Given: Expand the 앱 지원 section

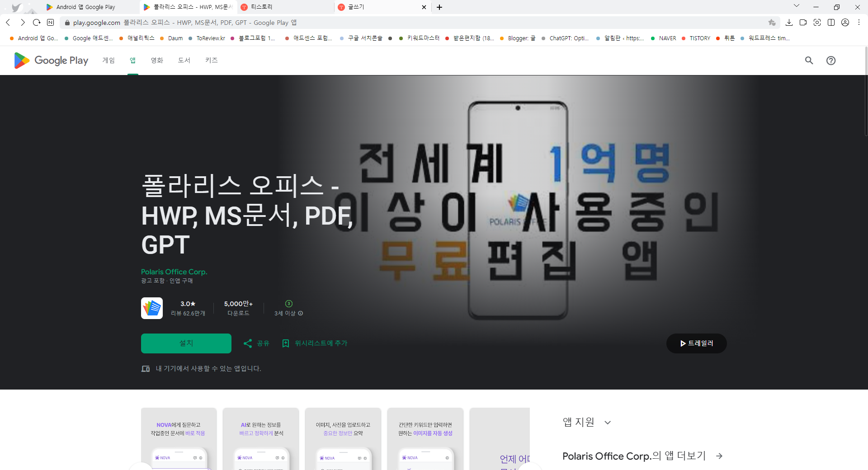Looking at the screenshot, I should point(608,422).
